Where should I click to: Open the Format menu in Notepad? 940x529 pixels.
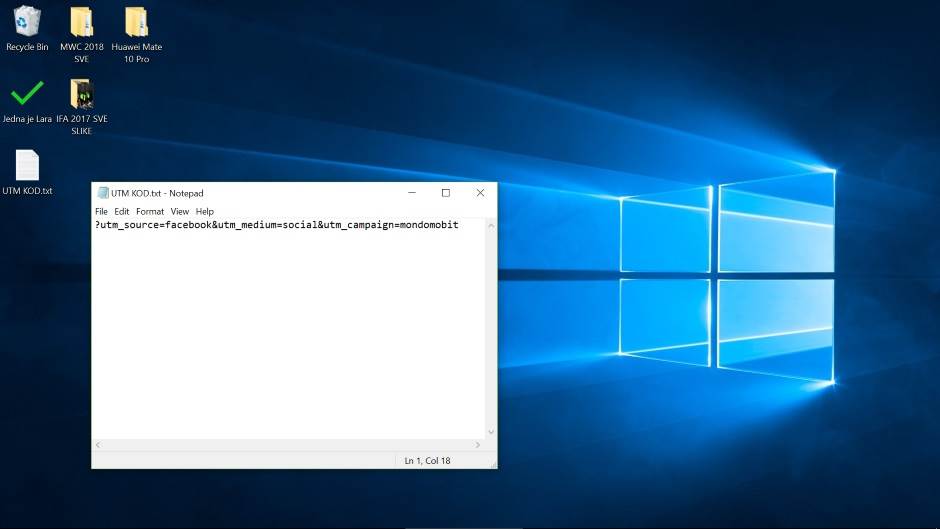tap(150, 212)
